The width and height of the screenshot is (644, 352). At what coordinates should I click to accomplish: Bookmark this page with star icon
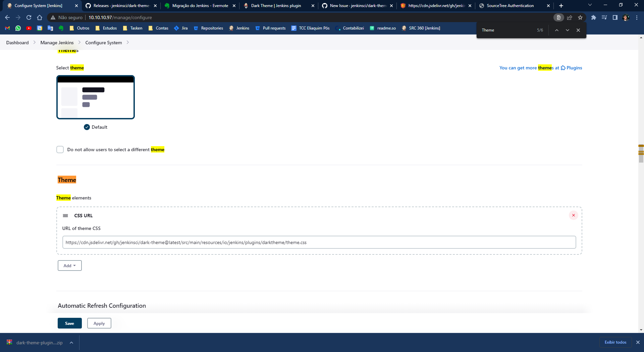point(580,17)
